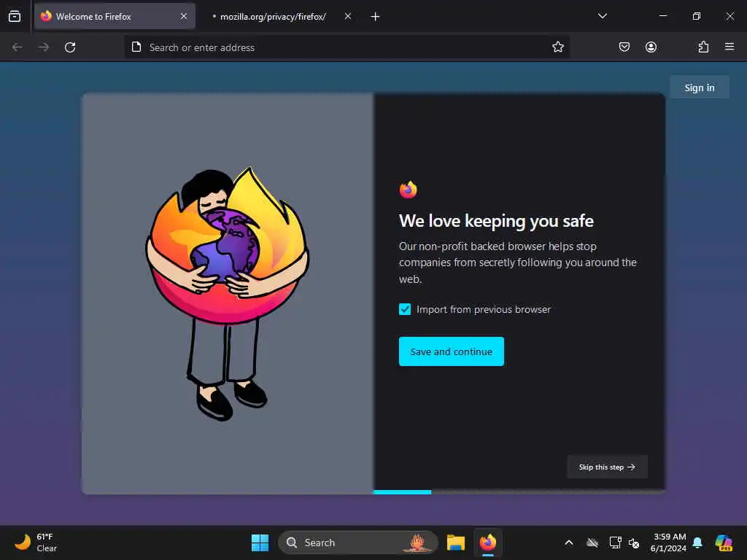Open the network display tray icon
The width and height of the screenshot is (747, 560).
pyautogui.click(x=615, y=542)
